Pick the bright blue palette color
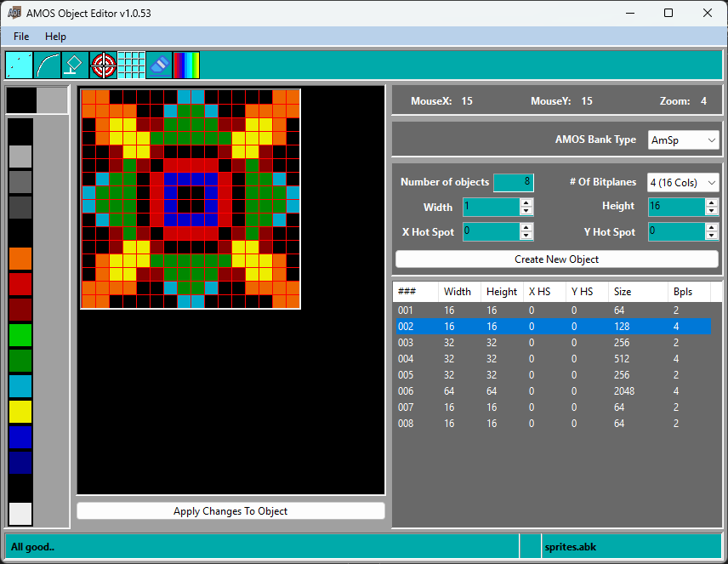 [20, 437]
